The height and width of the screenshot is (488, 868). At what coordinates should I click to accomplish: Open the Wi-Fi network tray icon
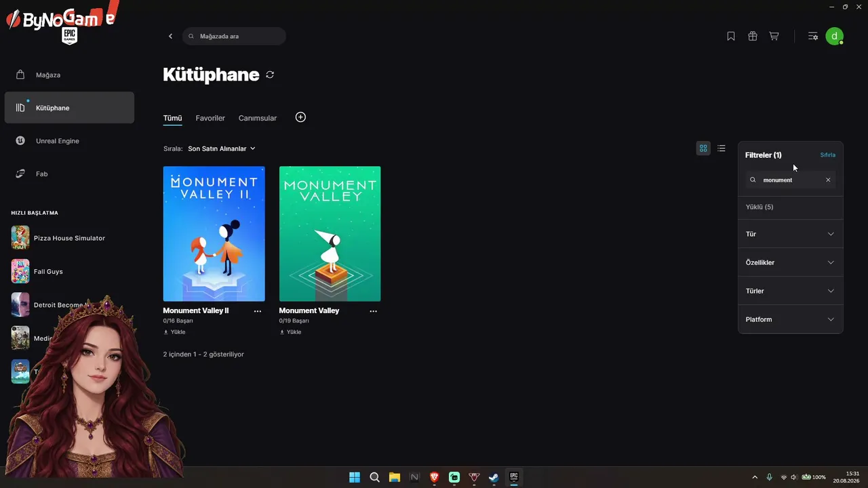[784, 477]
